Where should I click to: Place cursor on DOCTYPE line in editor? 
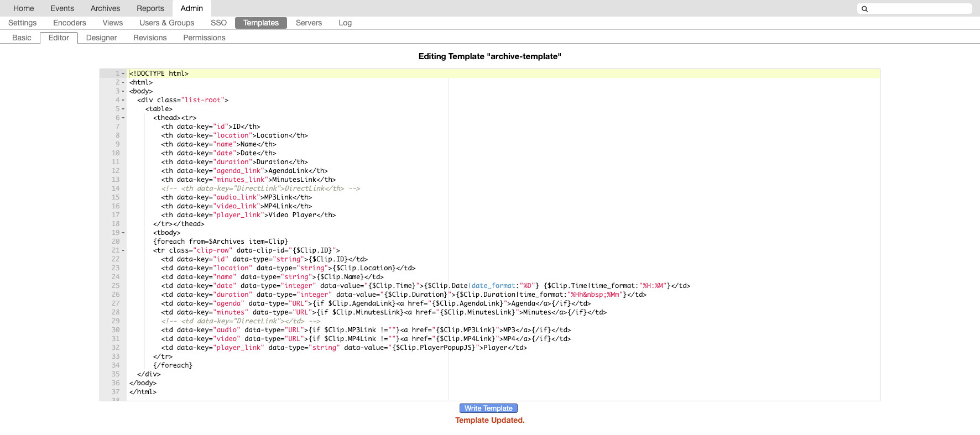click(503, 74)
